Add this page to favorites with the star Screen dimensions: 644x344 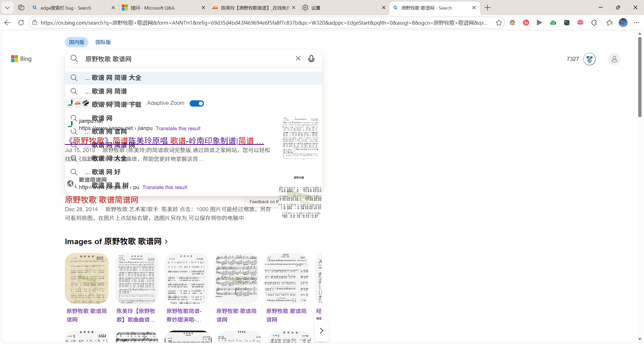499,23
